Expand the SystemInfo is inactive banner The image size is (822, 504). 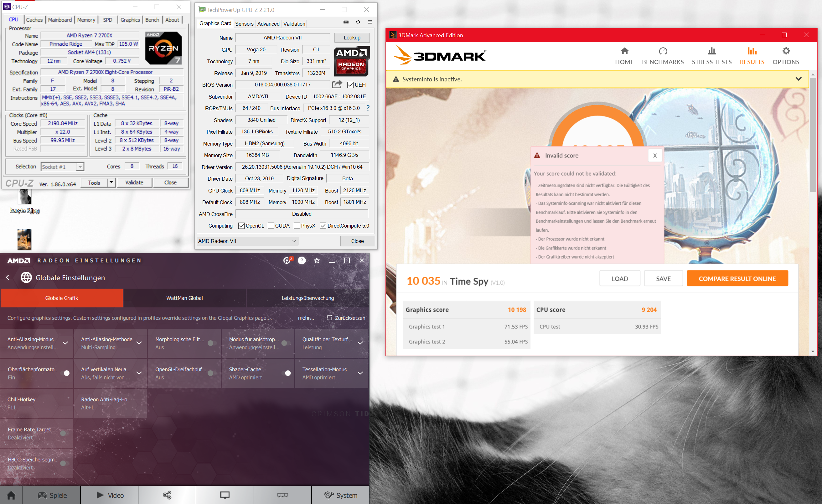point(798,79)
